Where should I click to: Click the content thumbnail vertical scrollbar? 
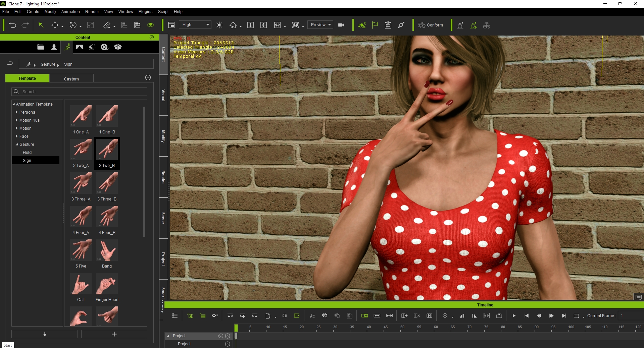(144, 172)
